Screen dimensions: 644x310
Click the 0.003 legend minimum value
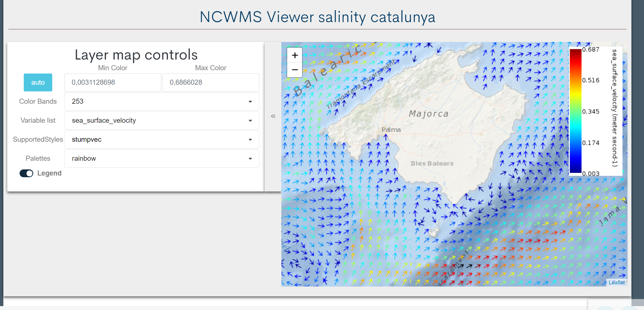click(x=591, y=174)
